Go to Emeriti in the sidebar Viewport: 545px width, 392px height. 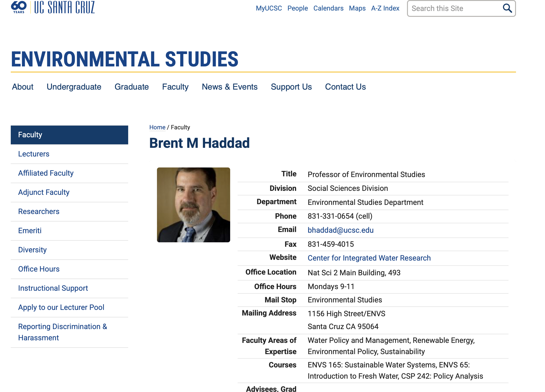tap(30, 230)
